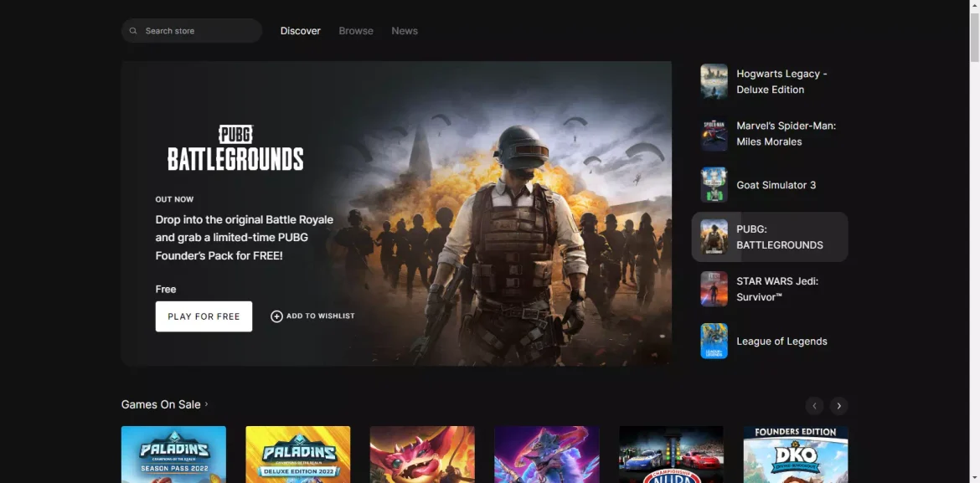Open the purple armored character game card
The image size is (980, 483).
[547, 455]
